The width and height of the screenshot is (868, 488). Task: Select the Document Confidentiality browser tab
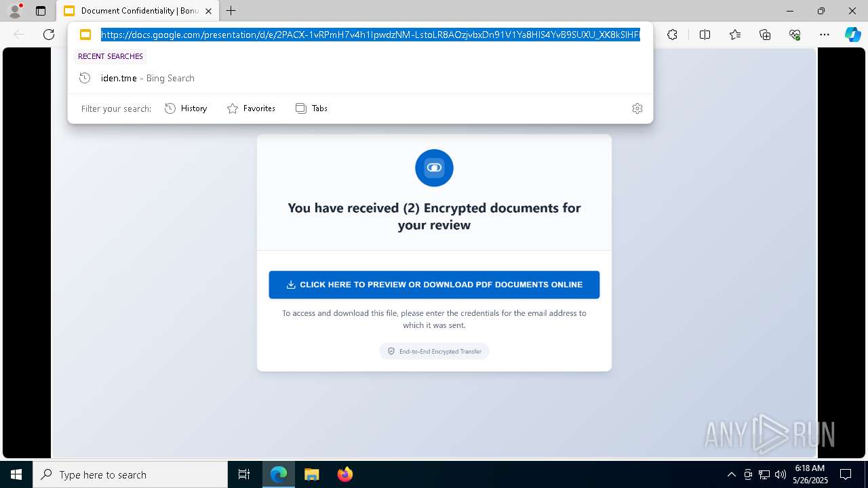coord(138,11)
